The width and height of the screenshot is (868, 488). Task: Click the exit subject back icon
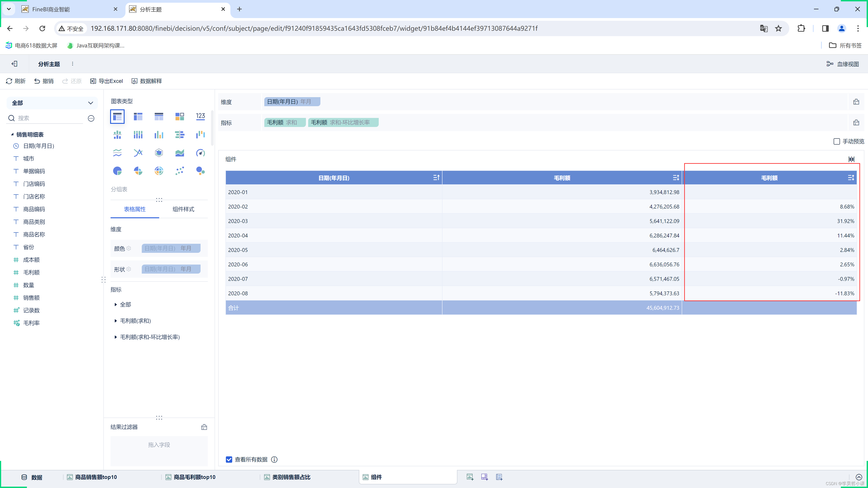(14, 64)
